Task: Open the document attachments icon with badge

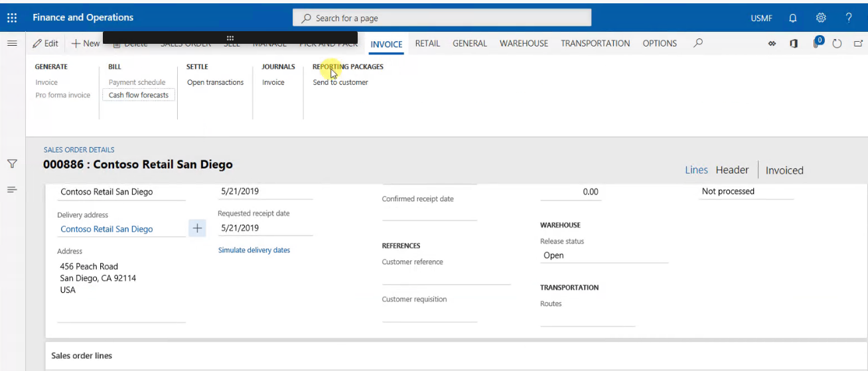Action: click(818, 42)
